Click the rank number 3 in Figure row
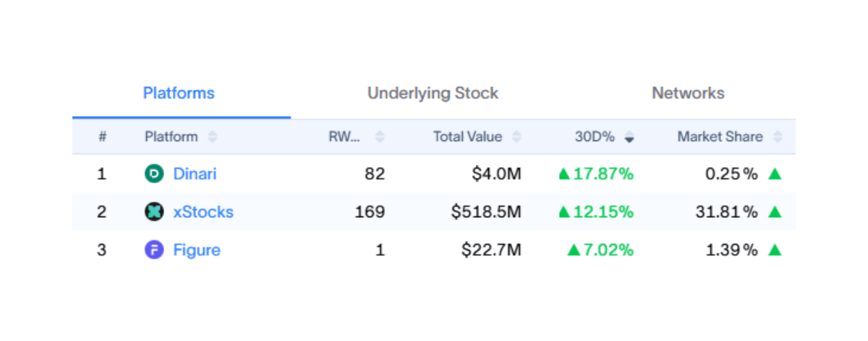 pyautogui.click(x=102, y=251)
